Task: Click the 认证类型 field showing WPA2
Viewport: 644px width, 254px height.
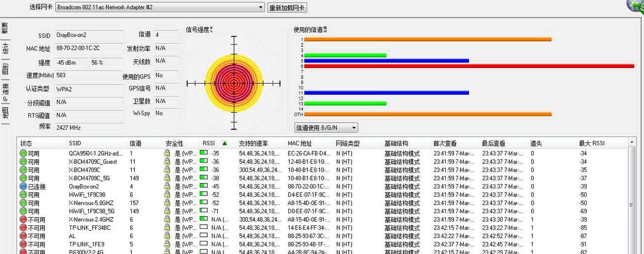Action: [x=89, y=89]
